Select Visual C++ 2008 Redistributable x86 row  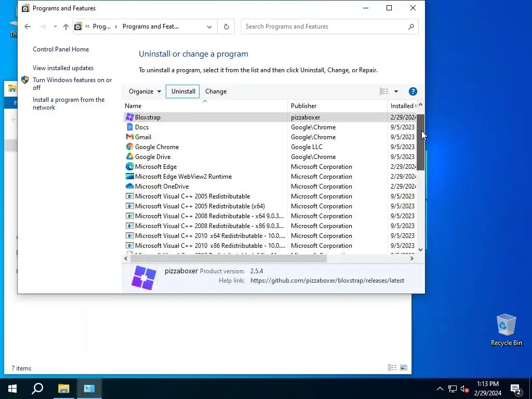click(270, 225)
